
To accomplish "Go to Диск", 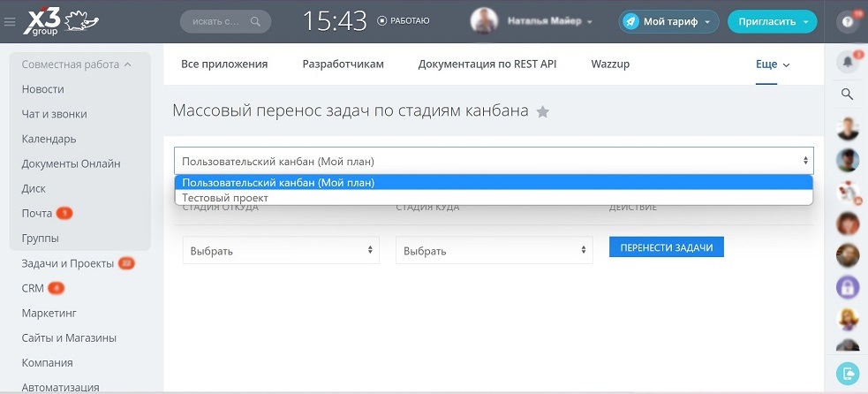I will point(34,189).
